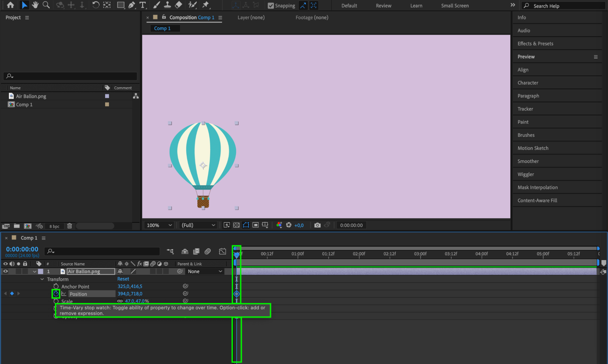Toggle the Anchor Point stopwatch
Viewport: 608px width, 364px height.
[x=56, y=286]
